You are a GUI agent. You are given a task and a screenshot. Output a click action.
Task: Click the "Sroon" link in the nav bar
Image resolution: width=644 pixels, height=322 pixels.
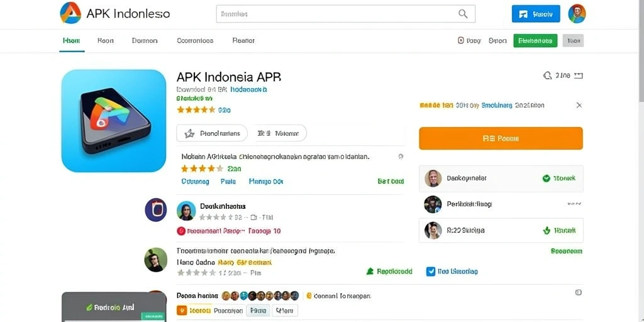(497, 41)
